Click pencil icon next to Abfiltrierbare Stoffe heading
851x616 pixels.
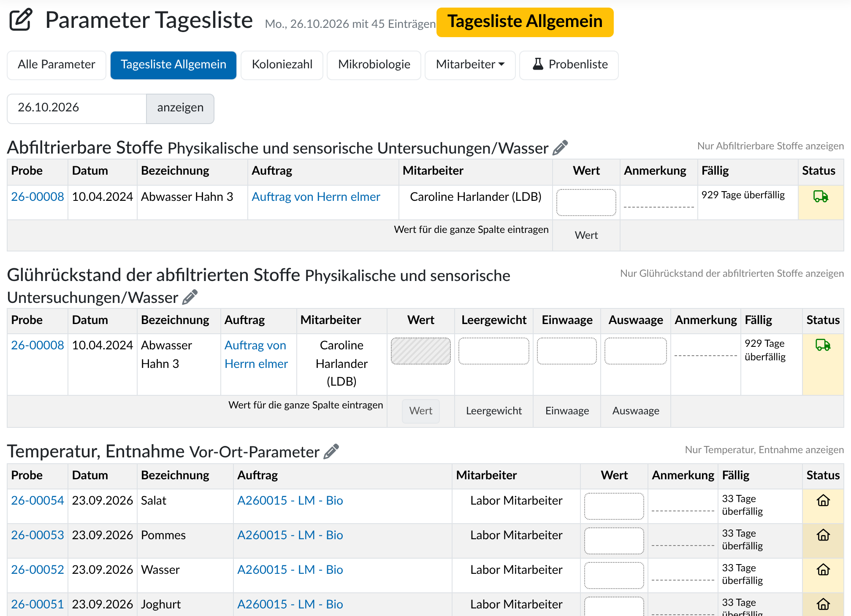560,148
